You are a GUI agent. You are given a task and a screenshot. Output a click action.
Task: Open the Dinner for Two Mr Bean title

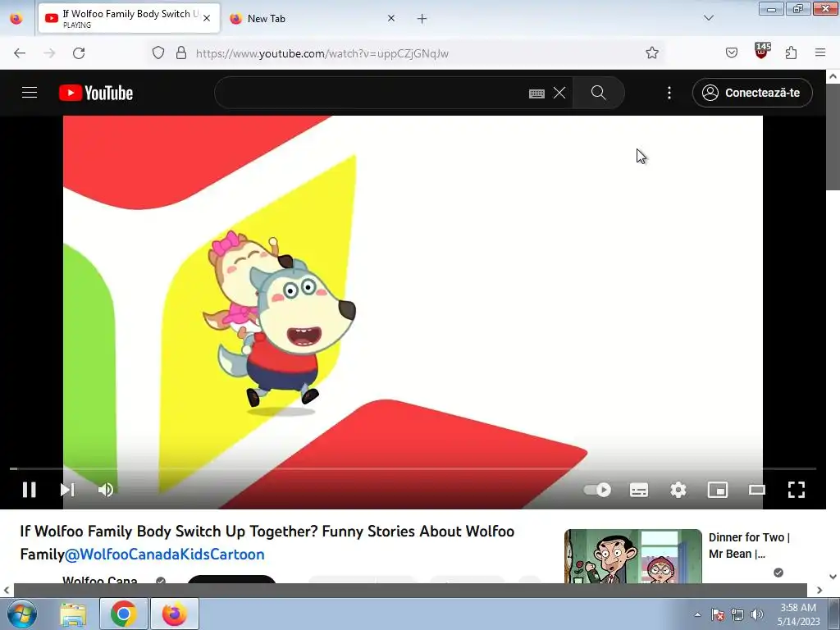click(x=749, y=546)
